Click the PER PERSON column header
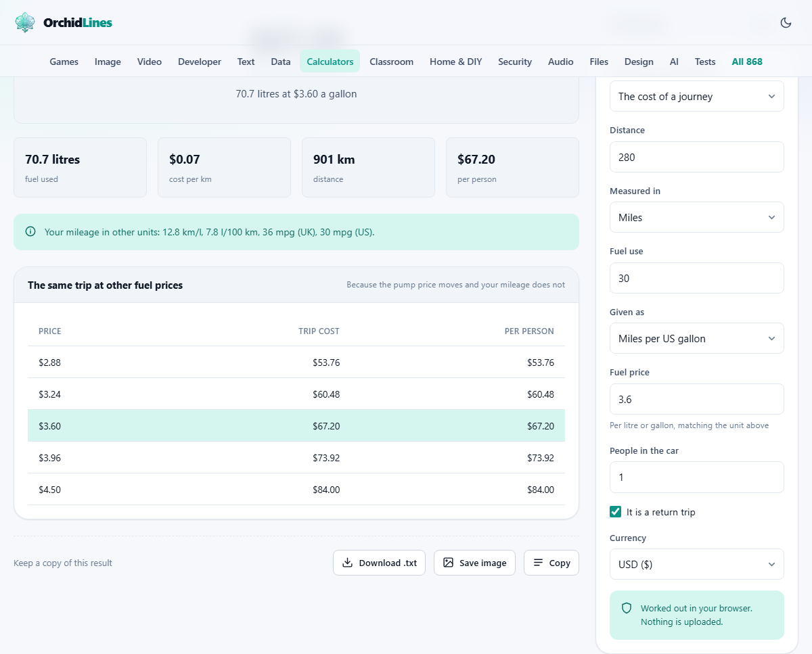Viewport: 812px width, 654px height. coord(529,331)
